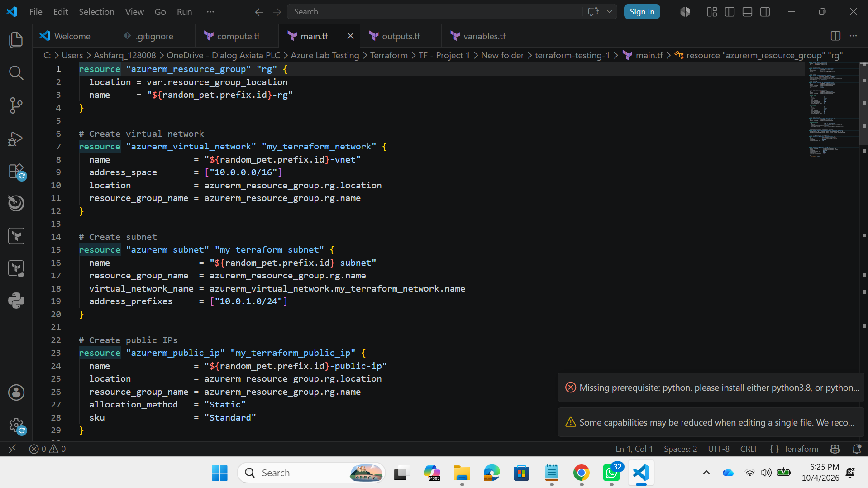Open the Accounts menu icon
868x488 pixels.
click(x=16, y=392)
